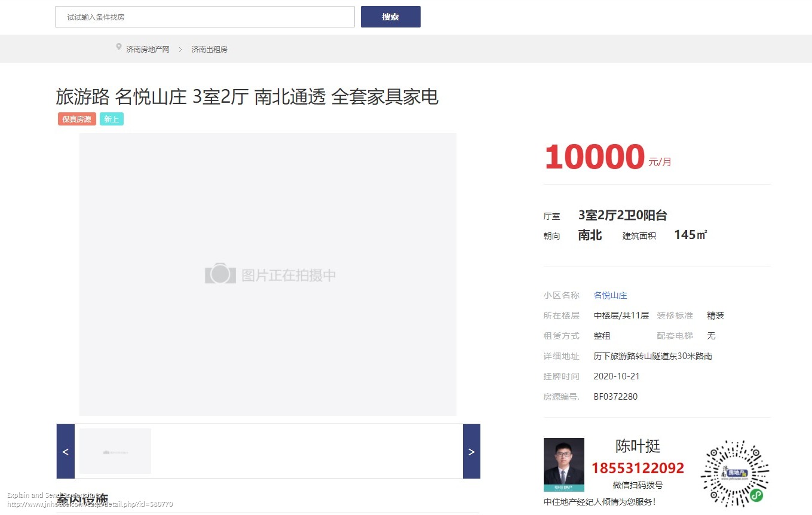The width and height of the screenshot is (812, 515).
Task: Click the camera icon in photo placeholder
Action: click(x=220, y=274)
